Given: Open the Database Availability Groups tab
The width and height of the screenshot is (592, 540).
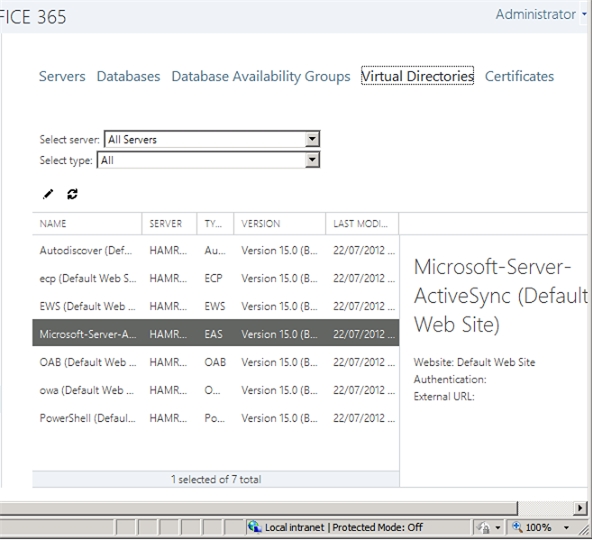Looking at the screenshot, I should 261,76.
